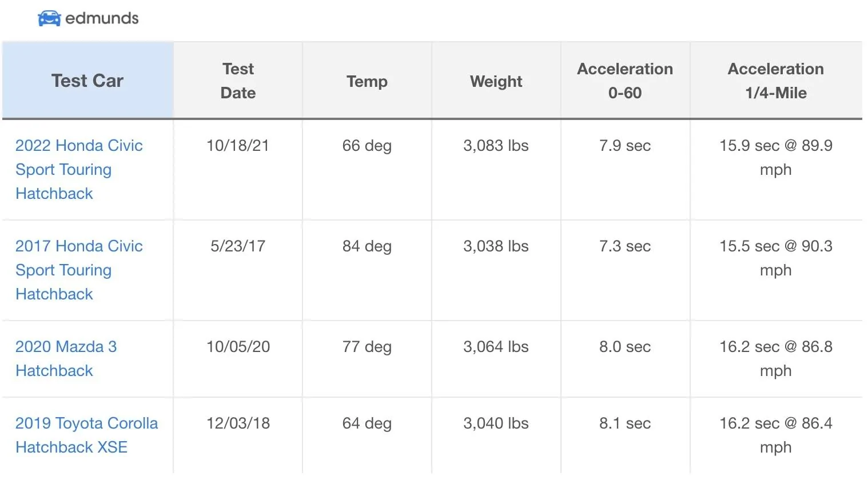Image resolution: width=868 pixels, height=496 pixels.
Task: Click the blue car icon in the header
Action: click(51, 18)
